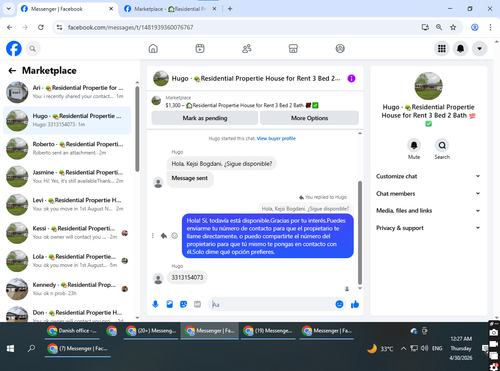Click the Mark as pending button

point(205,118)
